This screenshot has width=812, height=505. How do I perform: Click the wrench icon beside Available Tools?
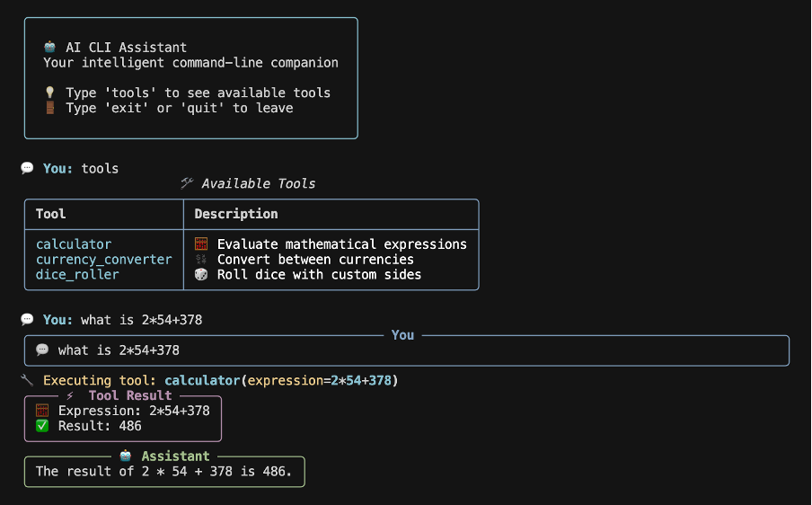(x=187, y=182)
